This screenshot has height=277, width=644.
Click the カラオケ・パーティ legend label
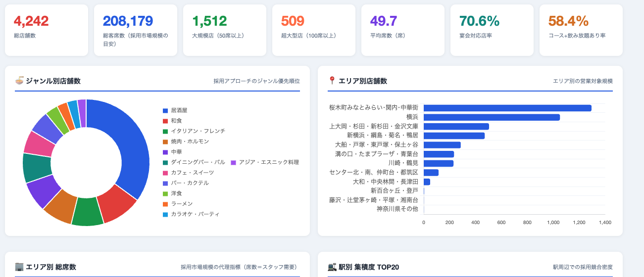(x=195, y=214)
